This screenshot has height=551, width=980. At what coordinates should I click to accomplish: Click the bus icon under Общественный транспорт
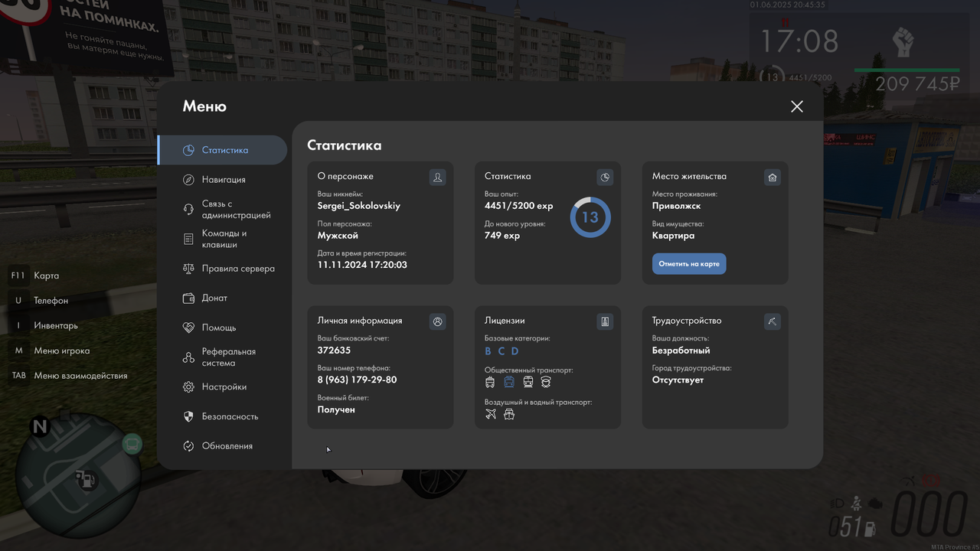[x=490, y=382]
